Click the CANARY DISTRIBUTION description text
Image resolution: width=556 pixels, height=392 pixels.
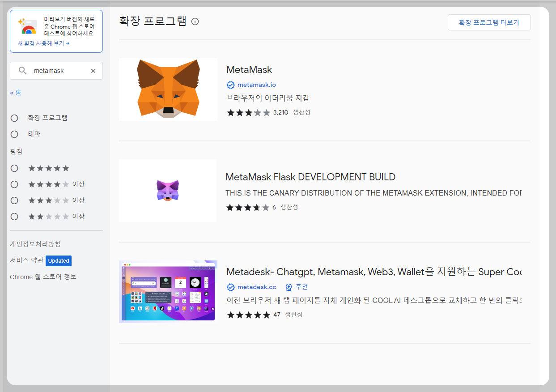[373, 193]
